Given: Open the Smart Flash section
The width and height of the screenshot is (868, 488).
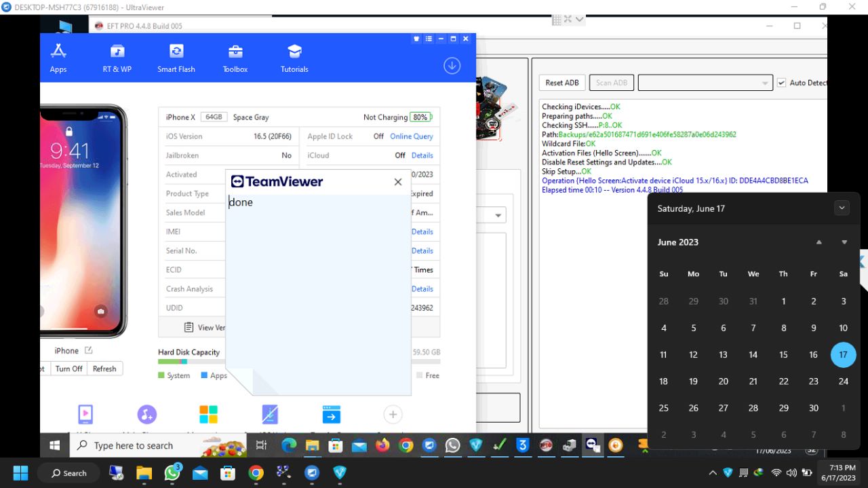Looking at the screenshot, I should pyautogui.click(x=176, y=58).
